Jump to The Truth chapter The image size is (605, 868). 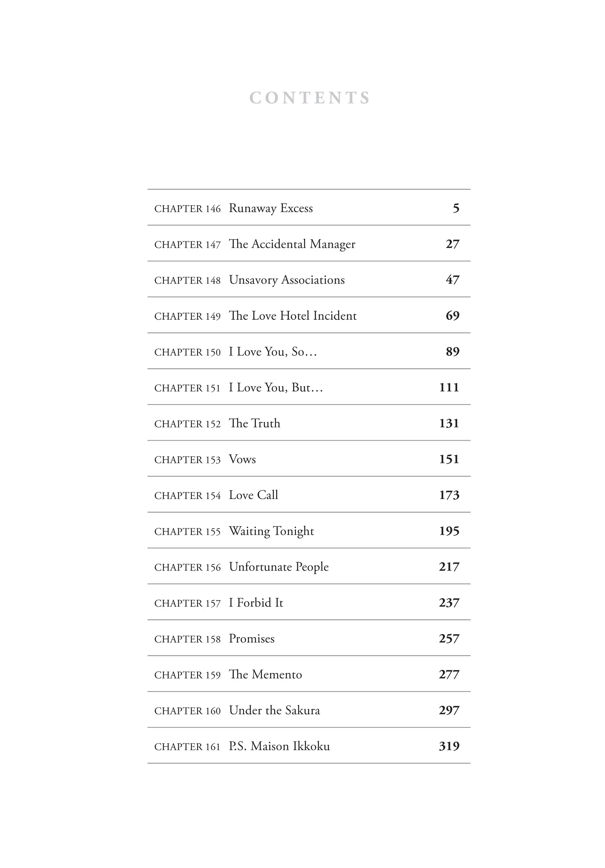click(309, 423)
